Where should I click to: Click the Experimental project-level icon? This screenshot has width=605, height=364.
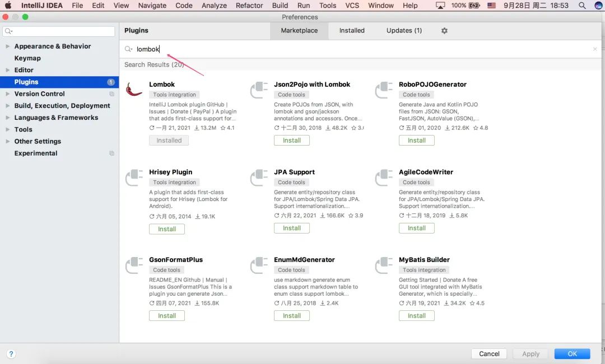click(x=111, y=153)
